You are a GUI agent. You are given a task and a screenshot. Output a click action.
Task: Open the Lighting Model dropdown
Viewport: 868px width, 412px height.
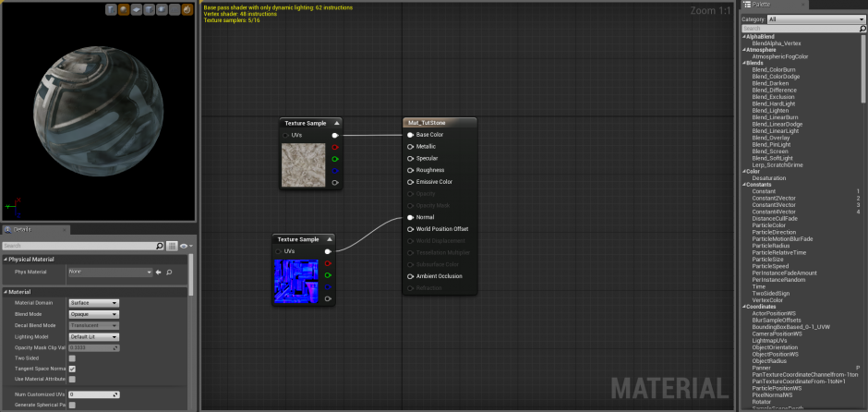point(93,336)
